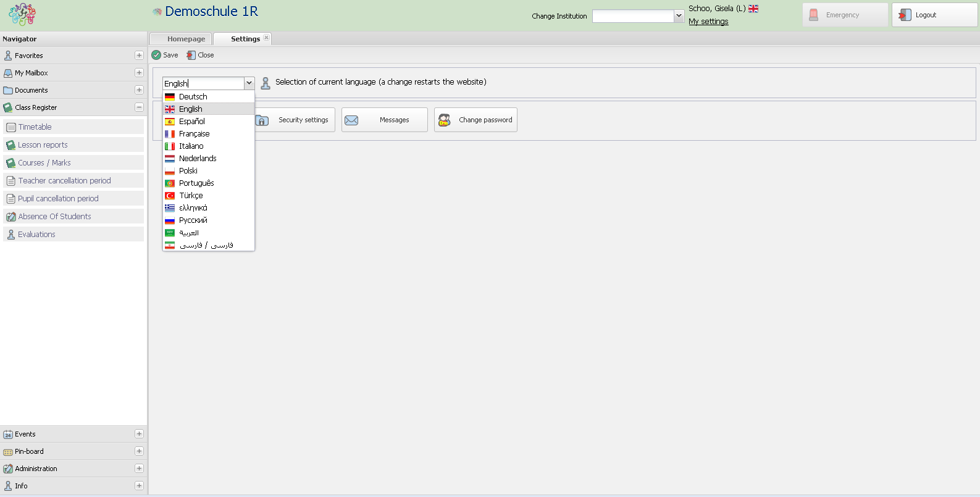Click the red Emergency siren icon
Screen dimensions: 980x497
click(814, 15)
